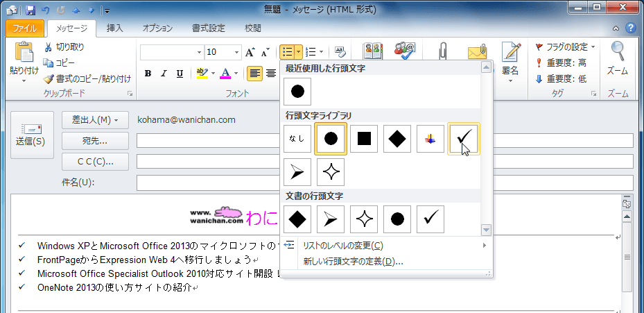Attach Item envelope icon
The image size is (644, 313).
477,52
